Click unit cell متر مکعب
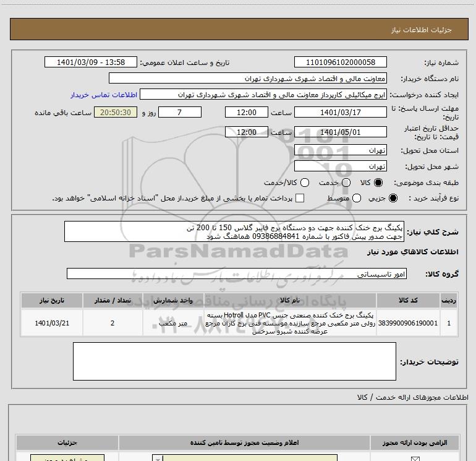 173,323
